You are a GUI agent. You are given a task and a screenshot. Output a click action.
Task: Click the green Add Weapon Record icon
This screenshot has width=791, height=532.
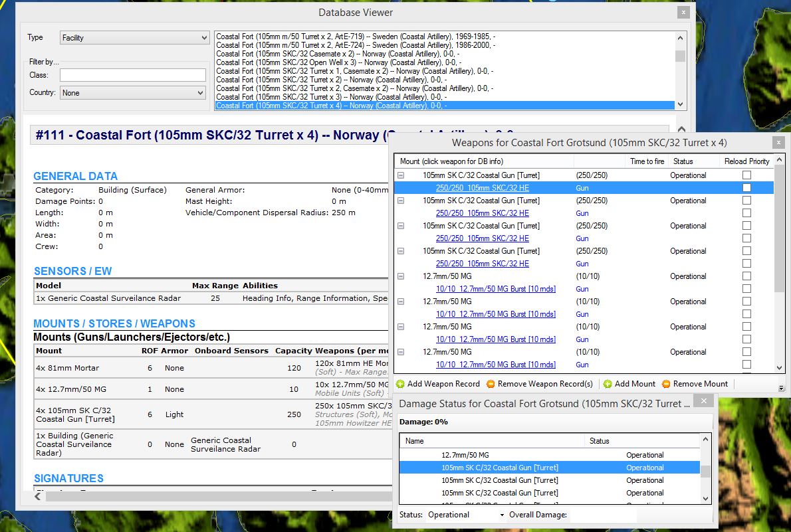(x=401, y=385)
